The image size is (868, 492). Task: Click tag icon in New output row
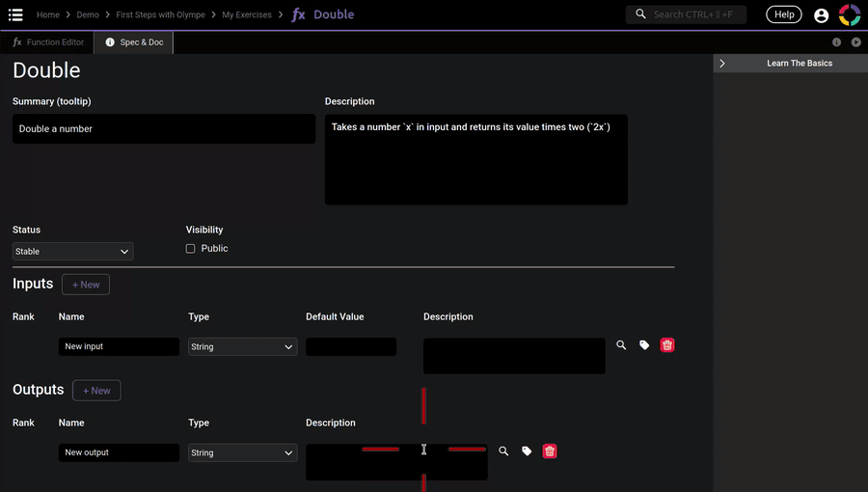527,451
